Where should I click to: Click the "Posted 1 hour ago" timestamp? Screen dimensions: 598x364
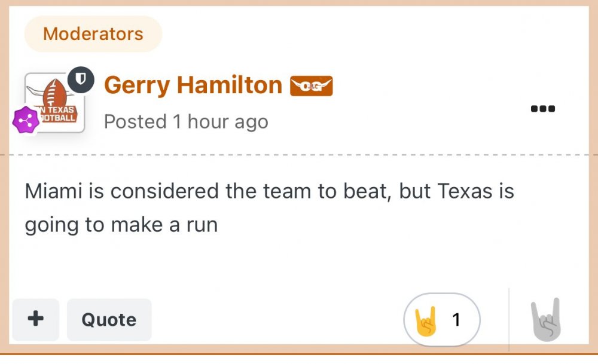click(185, 121)
